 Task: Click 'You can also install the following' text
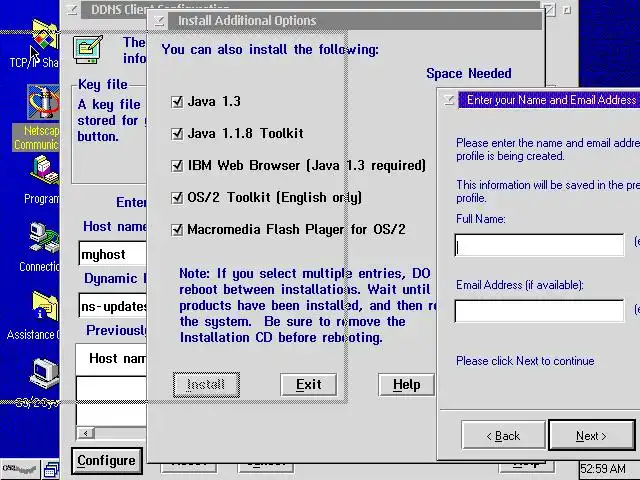[270, 49]
